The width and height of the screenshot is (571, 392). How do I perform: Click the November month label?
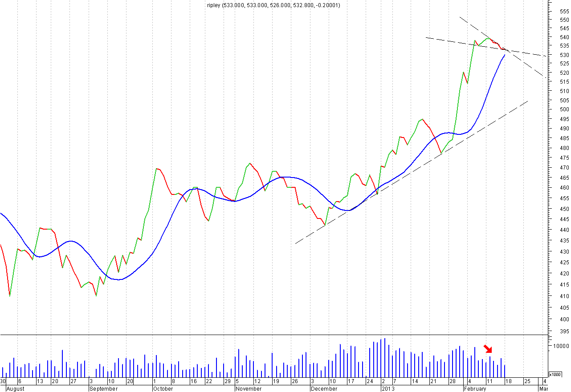coord(248,388)
